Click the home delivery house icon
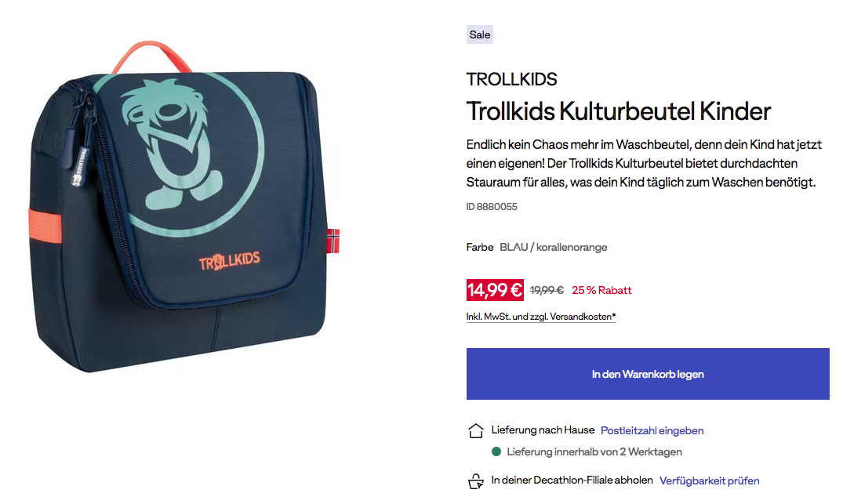 pos(475,430)
